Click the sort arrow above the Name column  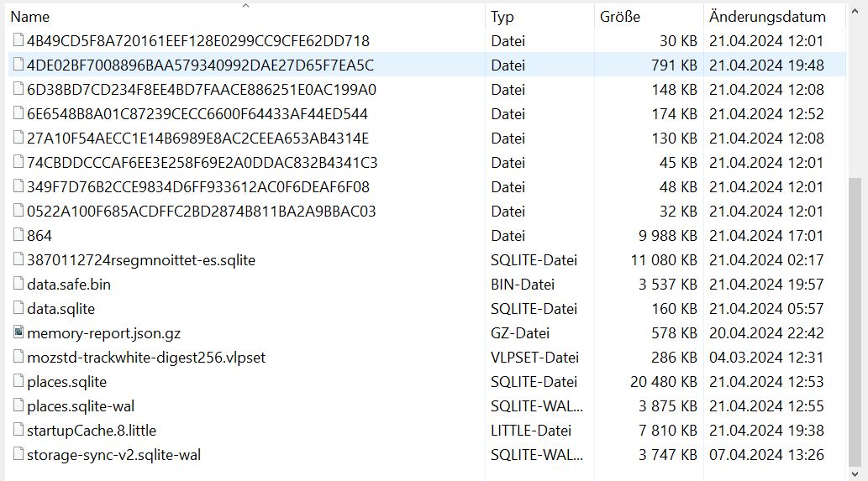245,6
